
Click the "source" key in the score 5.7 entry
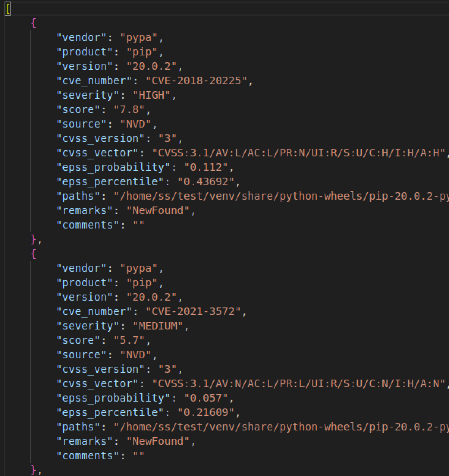tap(82, 355)
